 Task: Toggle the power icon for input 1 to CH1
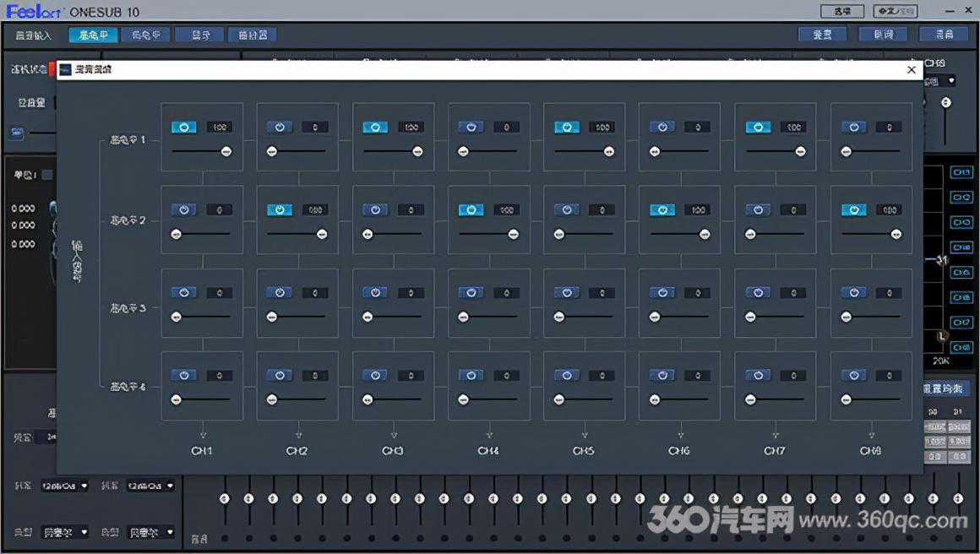(x=184, y=128)
